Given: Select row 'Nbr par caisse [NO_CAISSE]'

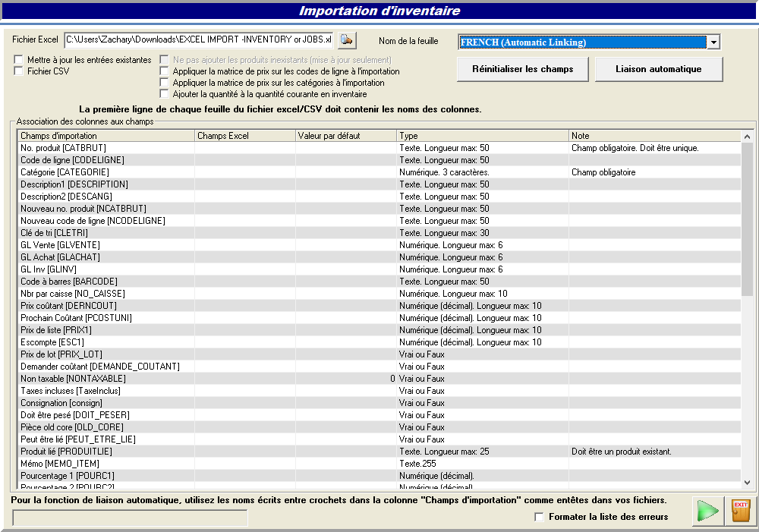Looking at the screenshot, I should coord(379,294).
